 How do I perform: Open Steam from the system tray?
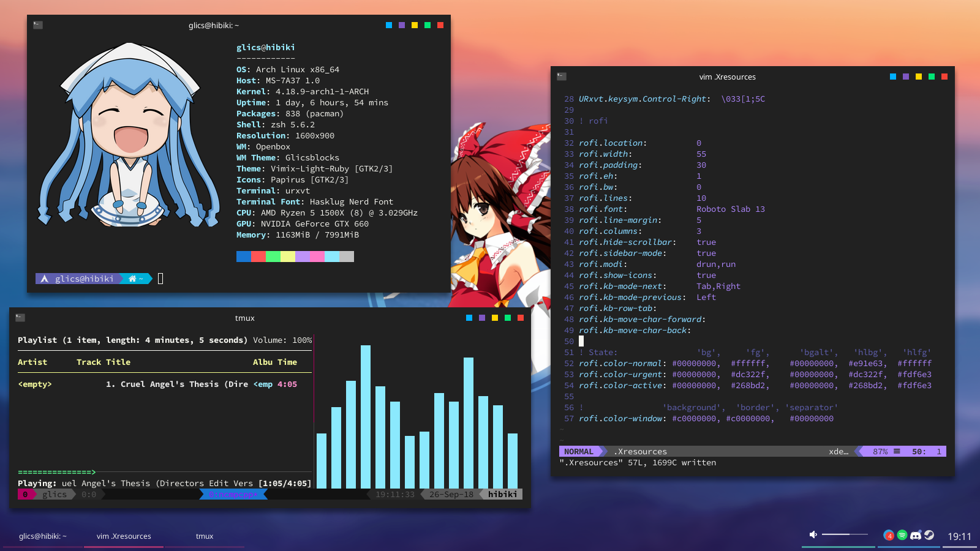pos(929,535)
